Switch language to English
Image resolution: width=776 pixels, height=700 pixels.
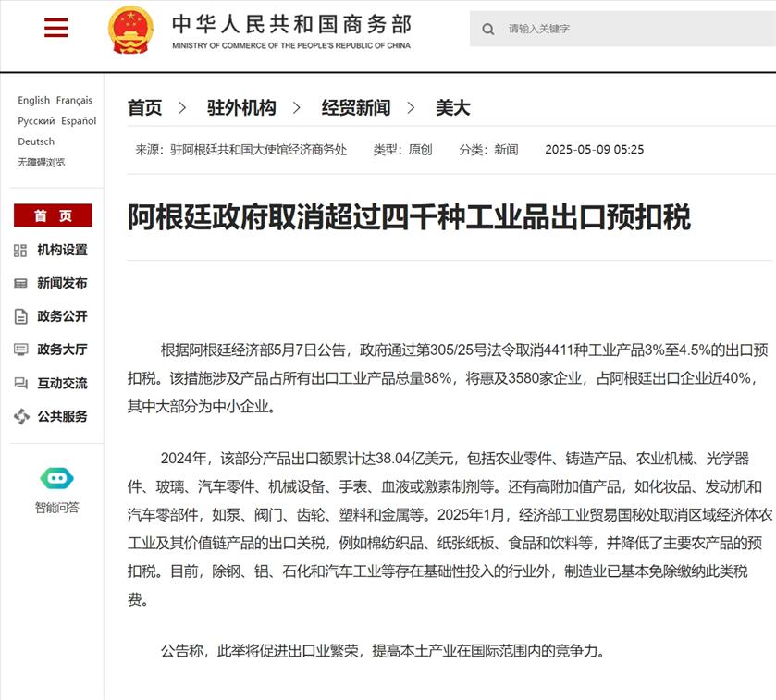coord(34,100)
